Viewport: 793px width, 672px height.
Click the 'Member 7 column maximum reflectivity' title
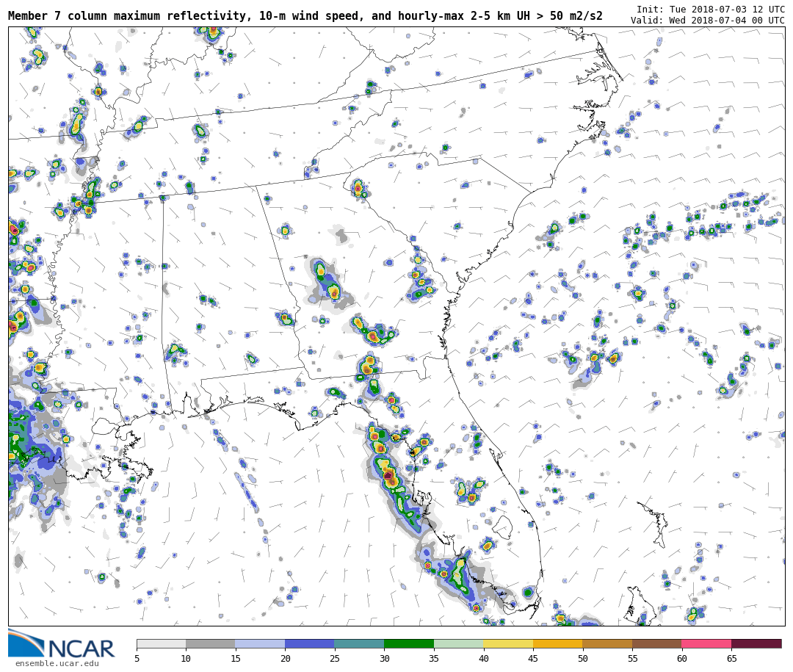click(x=305, y=16)
